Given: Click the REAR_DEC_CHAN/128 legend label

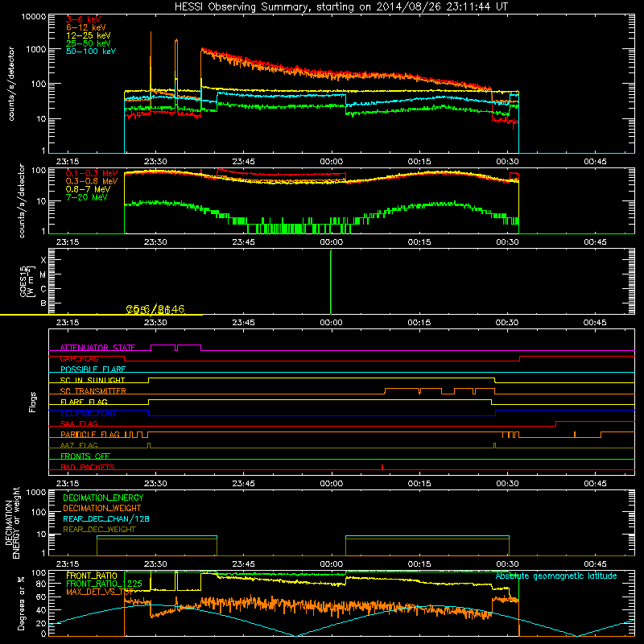Looking at the screenshot, I should pos(106,519).
